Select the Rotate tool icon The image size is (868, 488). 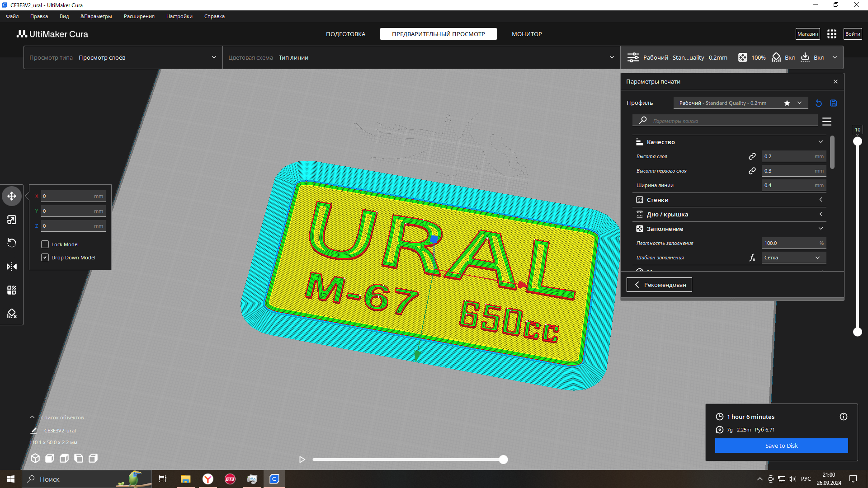[12, 243]
